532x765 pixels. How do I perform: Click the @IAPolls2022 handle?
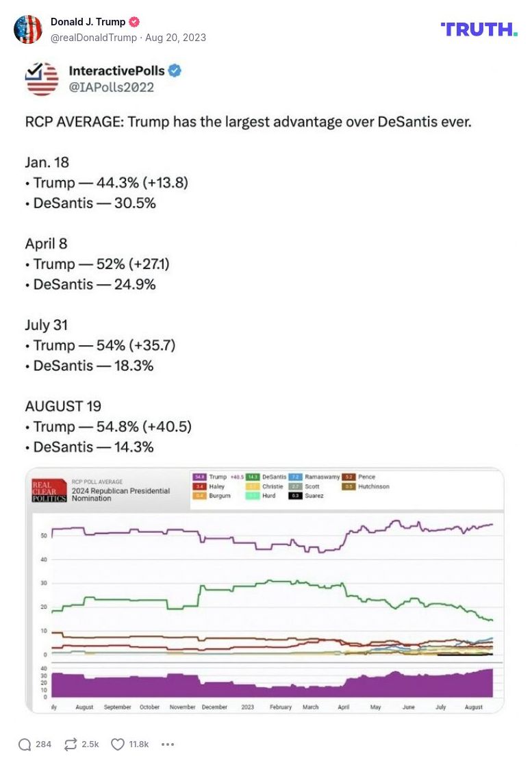pyautogui.click(x=111, y=87)
